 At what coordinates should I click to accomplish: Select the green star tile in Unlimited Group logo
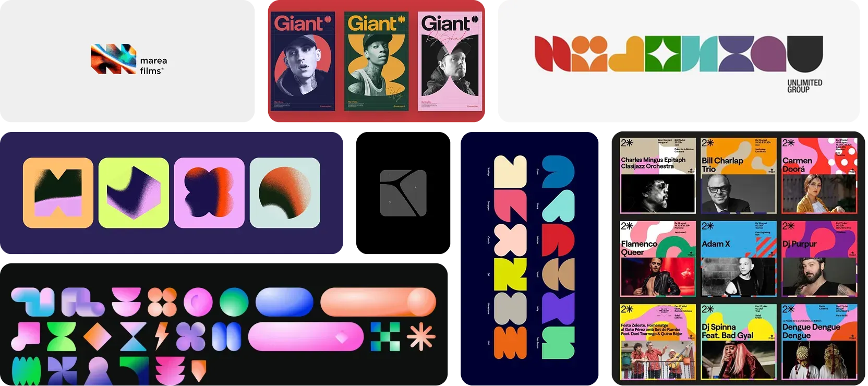[664, 54]
